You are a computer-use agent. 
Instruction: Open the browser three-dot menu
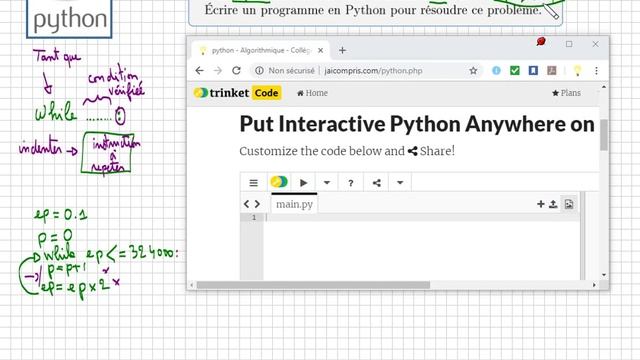(596, 71)
